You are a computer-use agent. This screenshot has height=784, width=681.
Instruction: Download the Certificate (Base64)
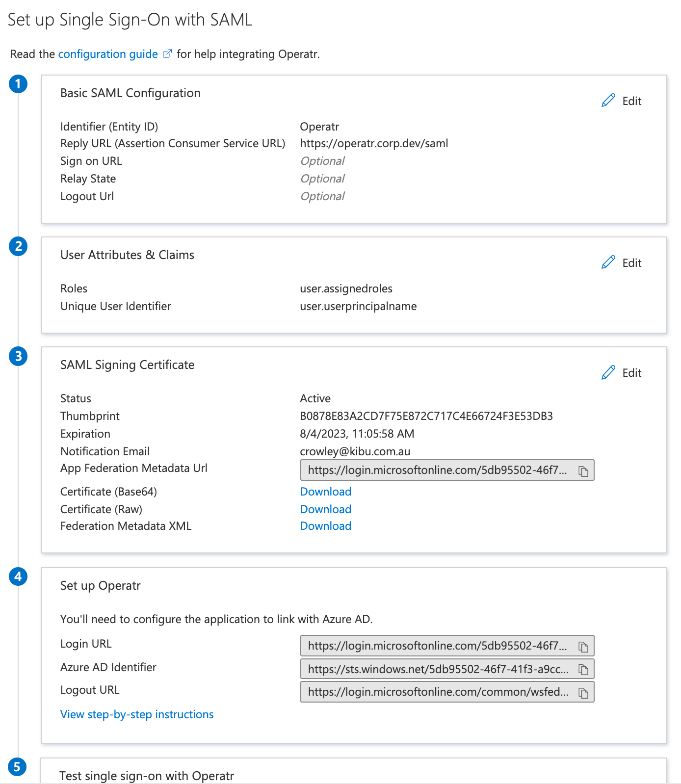coord(326,492)
